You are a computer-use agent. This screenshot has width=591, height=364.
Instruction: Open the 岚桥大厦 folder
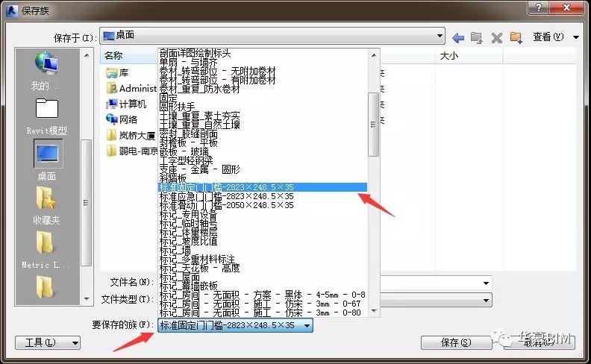pyautogui.click(x=131, y=135)
